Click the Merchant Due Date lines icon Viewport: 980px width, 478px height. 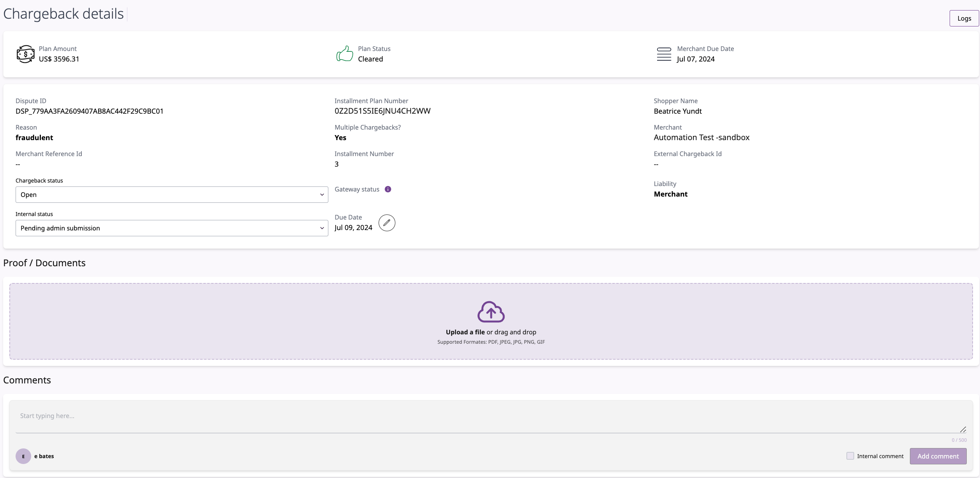[x=664, y=54]
